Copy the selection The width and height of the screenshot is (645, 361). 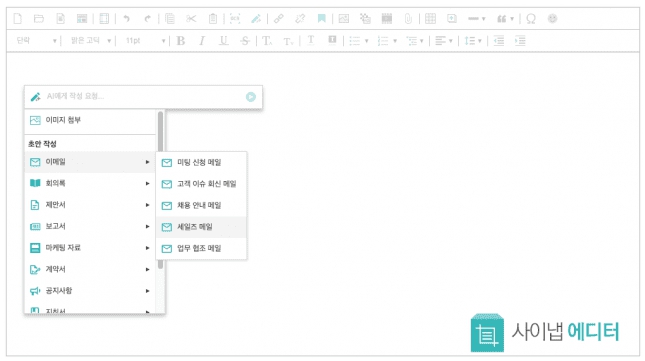click(x=169, y=19)
